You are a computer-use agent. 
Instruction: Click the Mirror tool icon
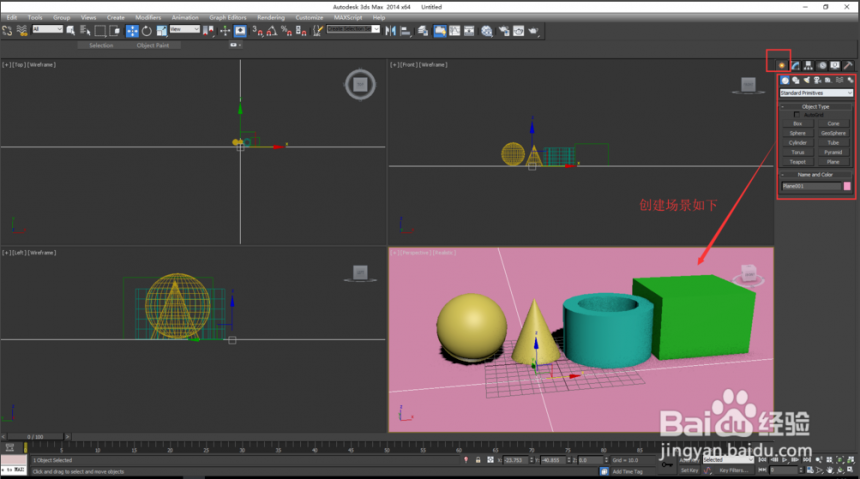tap(391, 31)
